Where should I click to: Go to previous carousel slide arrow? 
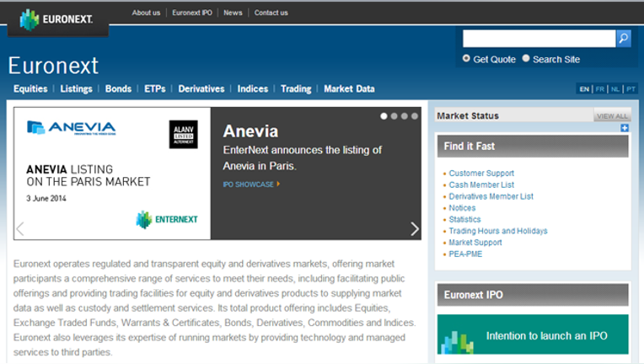pyautogui.click(x=20, y=228)
